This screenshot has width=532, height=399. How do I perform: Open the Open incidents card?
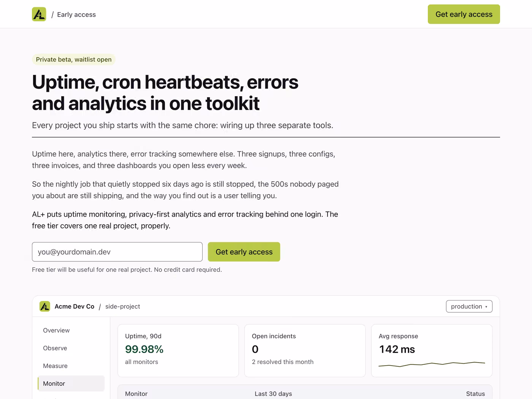click(305, 350)
